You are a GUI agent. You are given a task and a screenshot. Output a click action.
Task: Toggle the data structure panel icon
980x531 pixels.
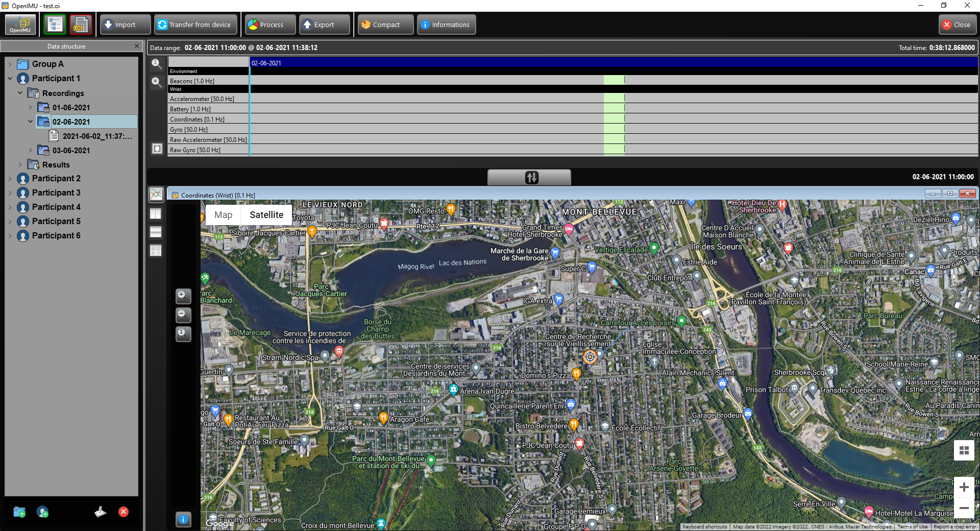(55, 25)
